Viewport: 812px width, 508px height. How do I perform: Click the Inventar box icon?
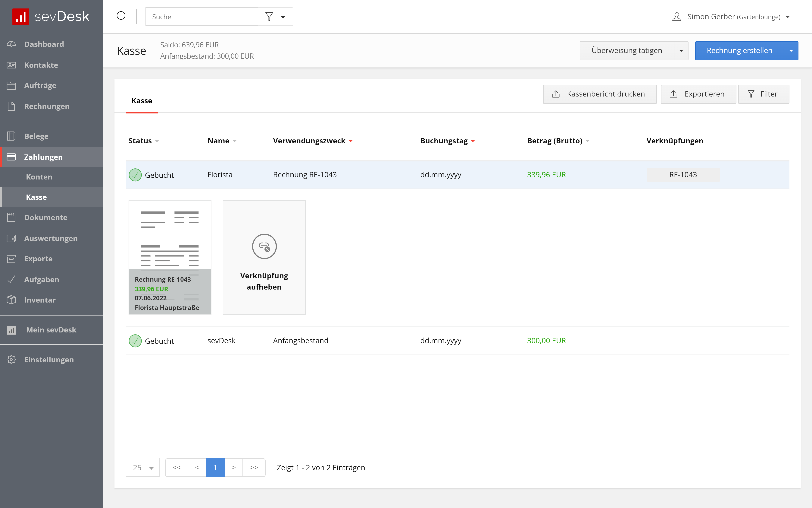coord(11,300)
